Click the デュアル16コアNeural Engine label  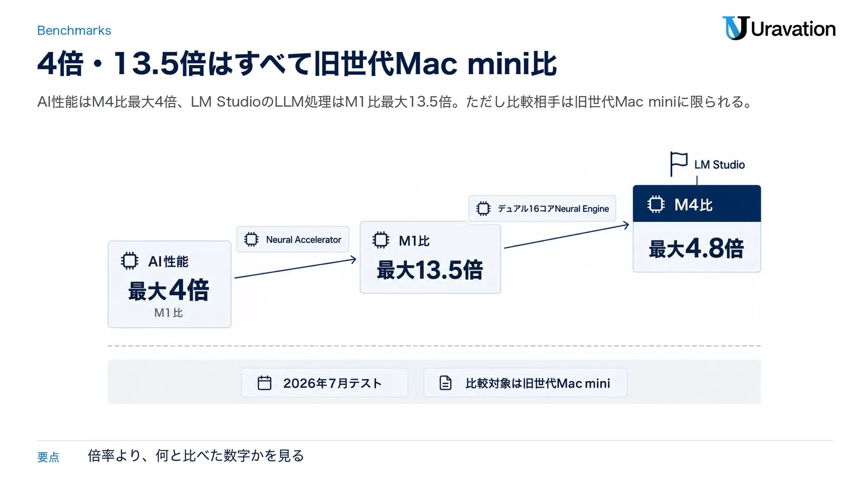(553, 209)
